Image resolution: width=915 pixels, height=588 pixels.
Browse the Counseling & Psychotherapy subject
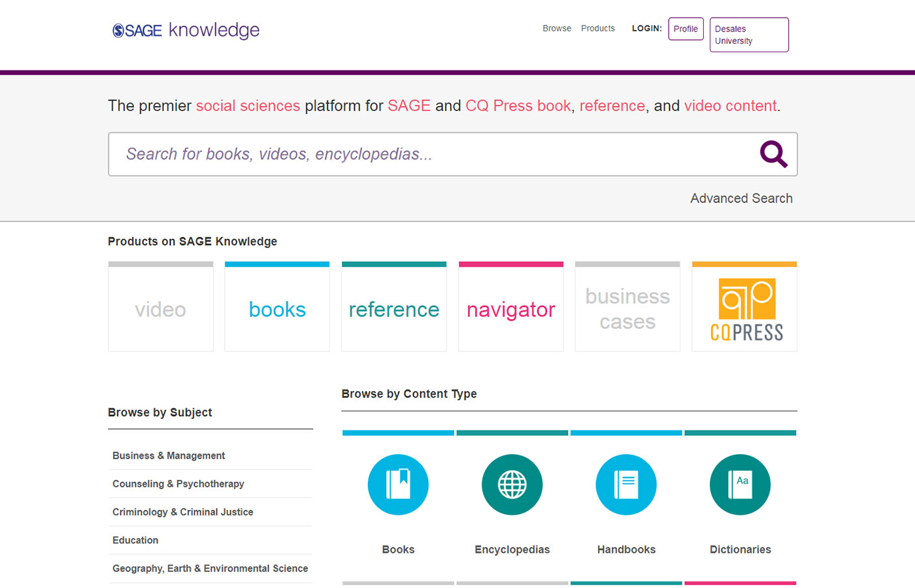(x=178, y=484)
